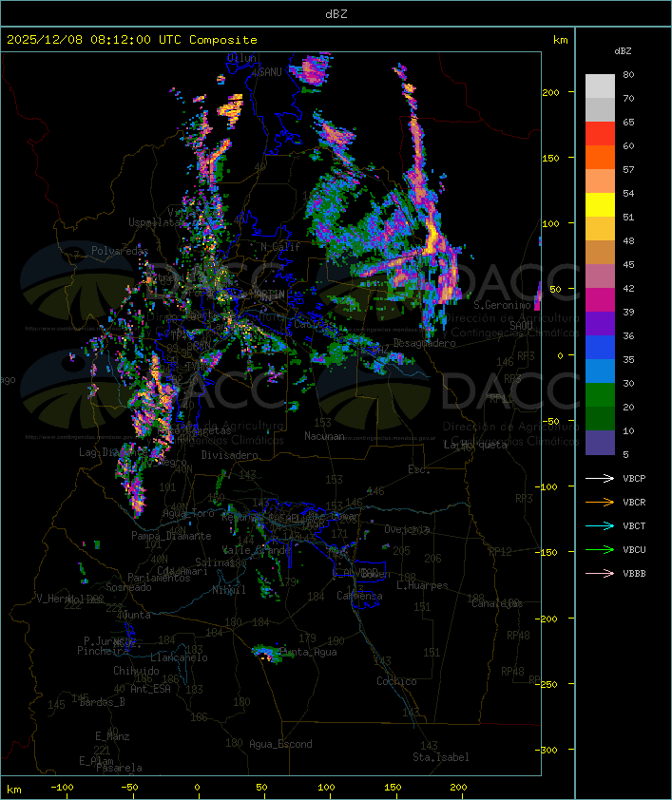Viewport: 672px width, 800px height.
Task: Click the violet 36-39 dBZ legend swatch
Action: 600,323
